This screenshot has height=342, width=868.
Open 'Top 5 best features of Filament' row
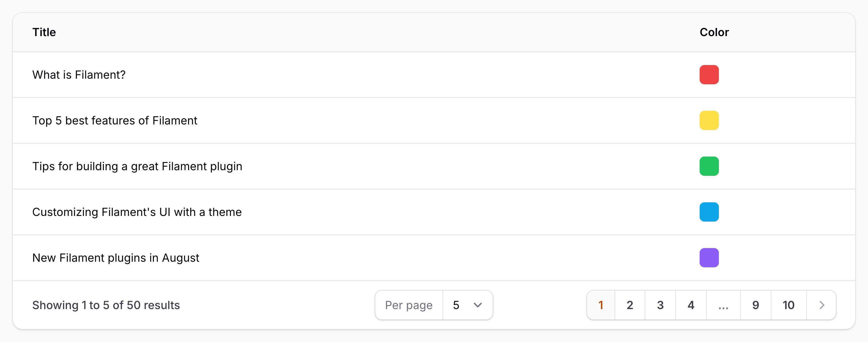(115, 120)
